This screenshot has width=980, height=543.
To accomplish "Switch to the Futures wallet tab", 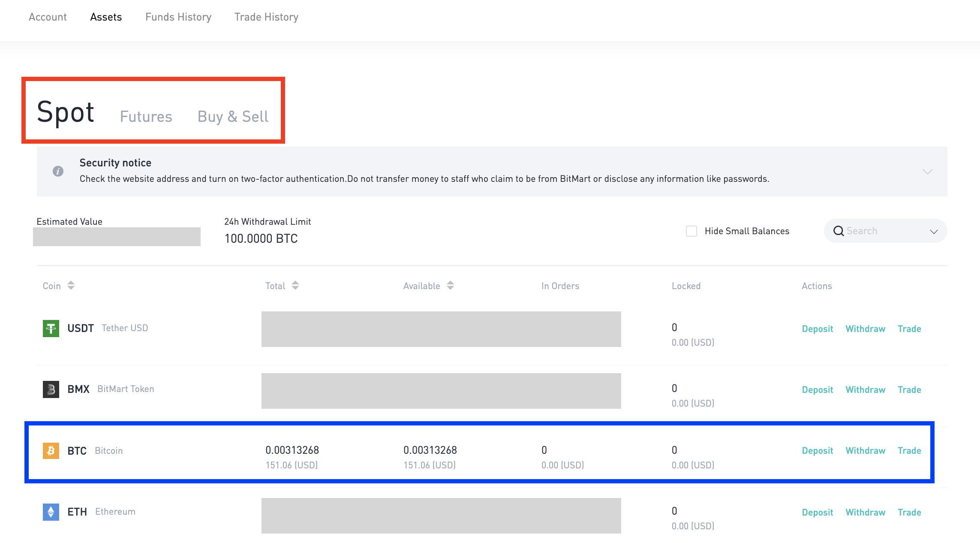I will pyautogui.click(x=146, y=117).
